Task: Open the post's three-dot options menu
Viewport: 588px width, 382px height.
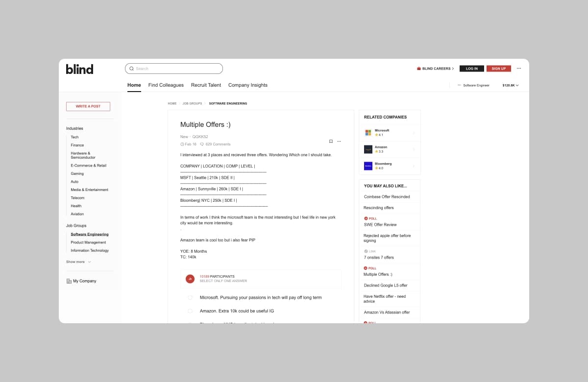Action: click(339, 142)
